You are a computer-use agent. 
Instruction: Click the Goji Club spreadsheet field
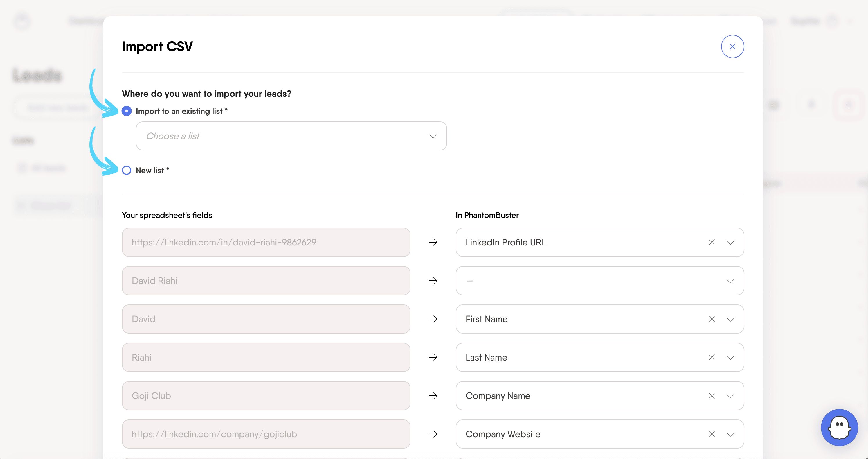[x=266, y=396]
